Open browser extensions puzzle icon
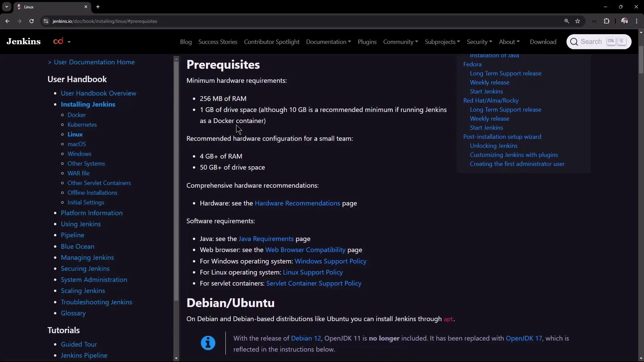This screenshot has height=362, width=644. coord(607,21)
